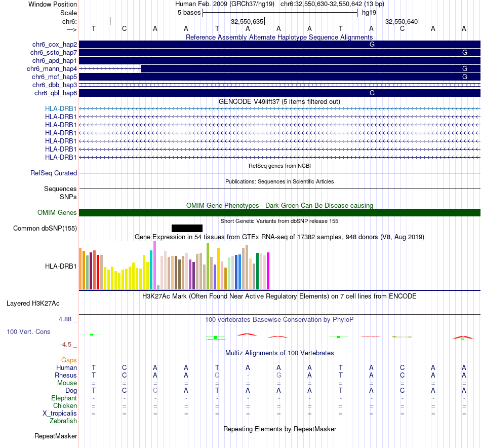
Task: Click the chr6:32,550,630-32,550,642 position text
Action: [332, 4]
